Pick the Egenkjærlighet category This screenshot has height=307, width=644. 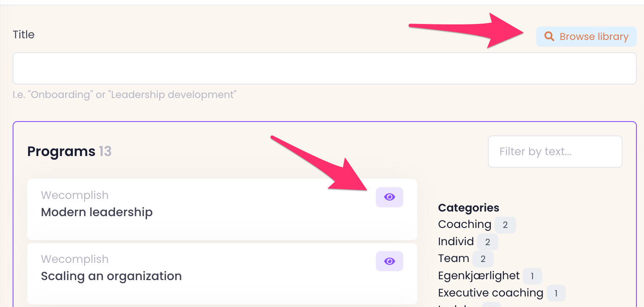pos(479,276)
